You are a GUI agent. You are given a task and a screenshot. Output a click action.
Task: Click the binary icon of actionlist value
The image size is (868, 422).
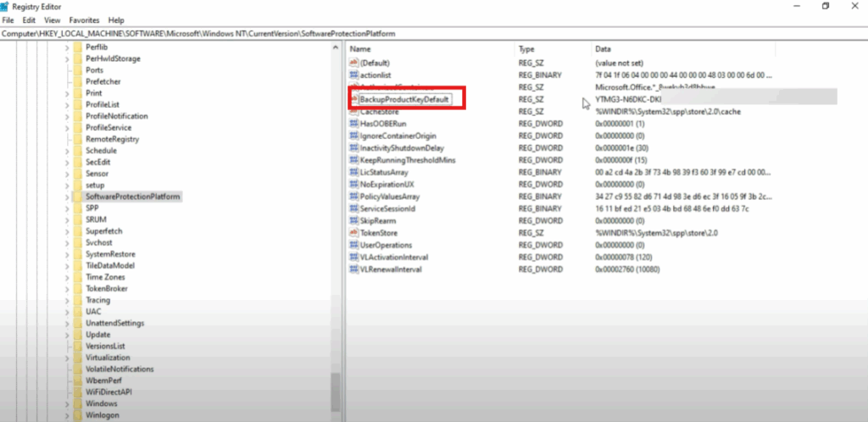353,75
